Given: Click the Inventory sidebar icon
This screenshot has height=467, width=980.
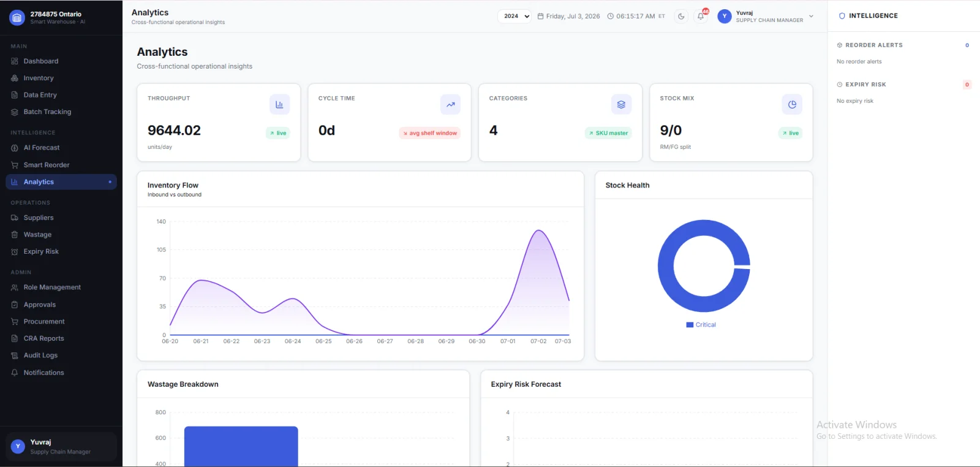Looking at the screenshot, I should point(15,78).
